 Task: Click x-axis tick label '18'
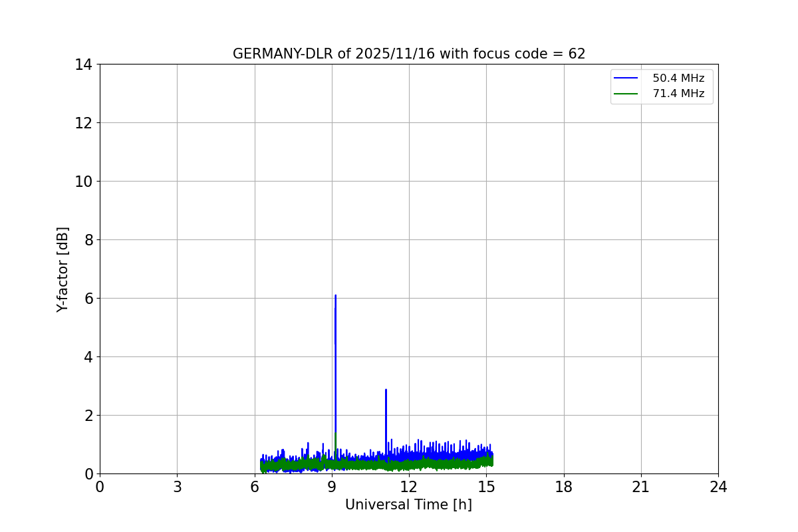point(564,487)
